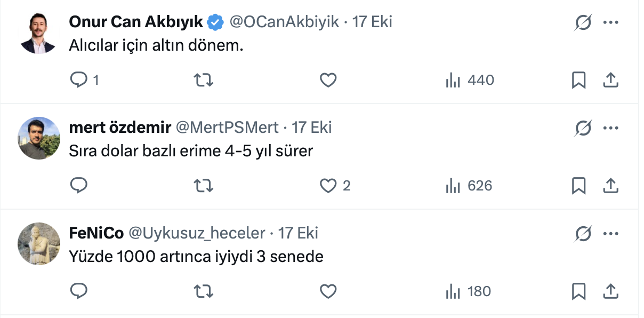Like mert özdemir's tweet with 2 likes
Screen dimensions: 644x318
(x=328, y=186)
